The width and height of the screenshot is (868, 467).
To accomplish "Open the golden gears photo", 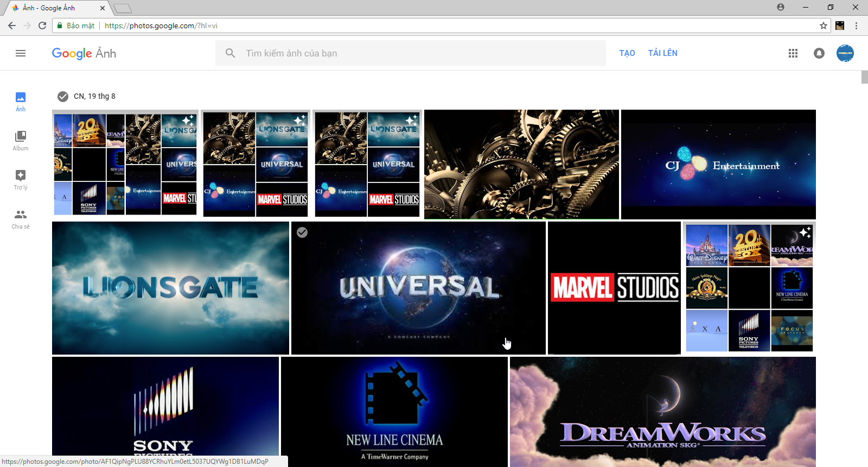I will click(x=521, y=165).
